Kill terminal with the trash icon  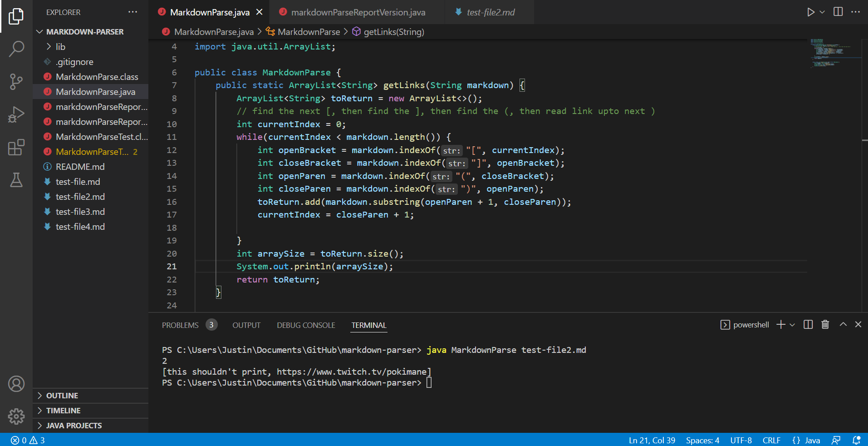point(825,325)
